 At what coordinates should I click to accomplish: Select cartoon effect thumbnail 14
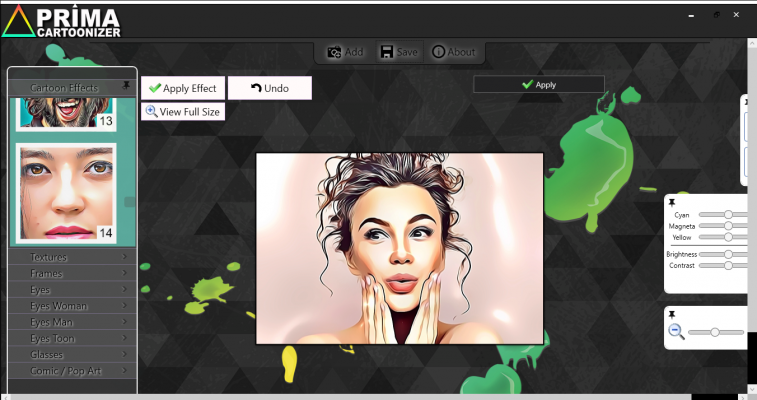pos(66,193)
